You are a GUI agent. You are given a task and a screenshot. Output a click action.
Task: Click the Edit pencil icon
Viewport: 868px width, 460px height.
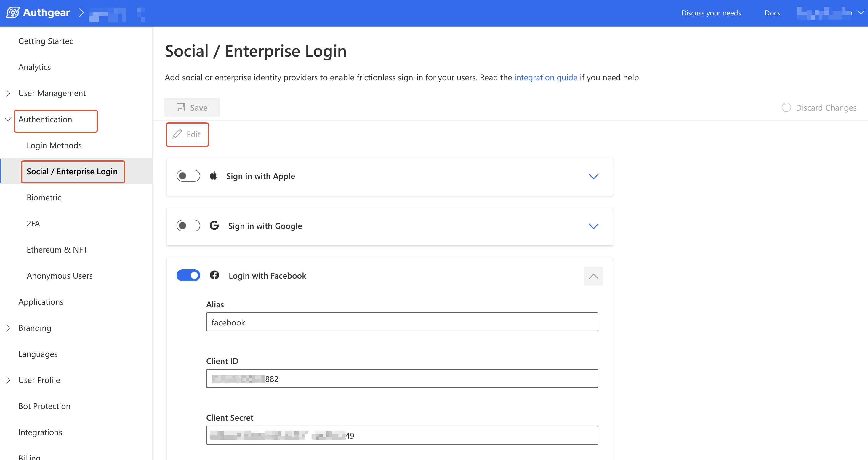click(177, 134)
